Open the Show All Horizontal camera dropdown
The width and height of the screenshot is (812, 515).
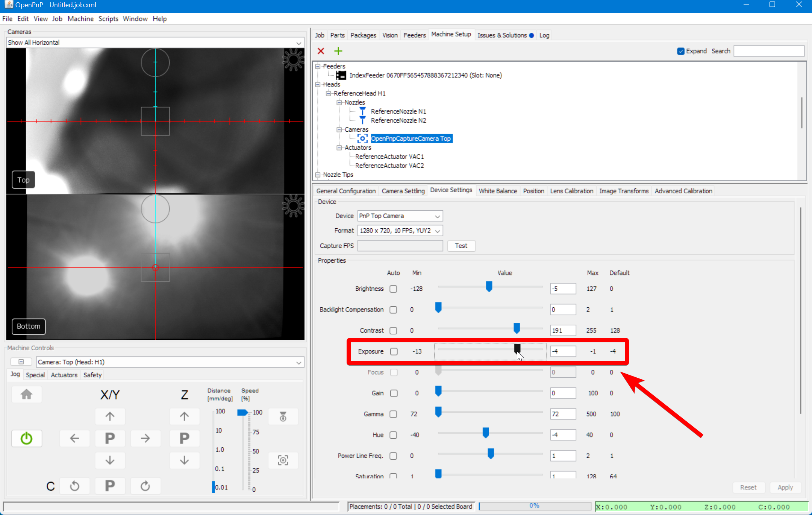(x=155, y=43)
